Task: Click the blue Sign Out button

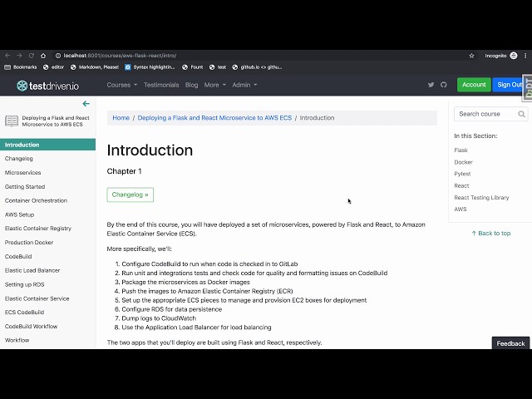Action: coord(509,85)
